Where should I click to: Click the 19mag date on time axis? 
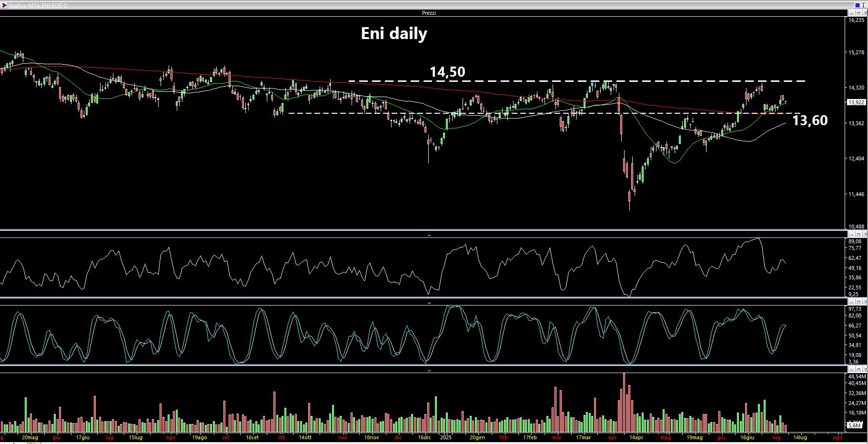tap(694, 437)
